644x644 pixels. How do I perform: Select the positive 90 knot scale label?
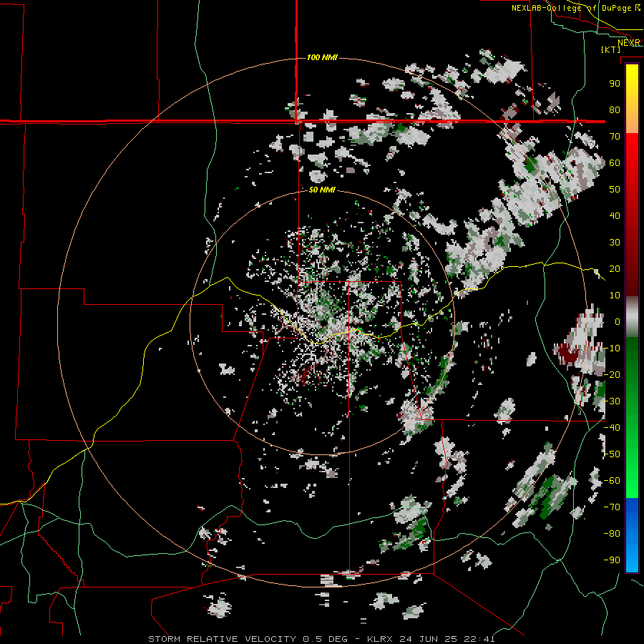(x=615, y=84)
